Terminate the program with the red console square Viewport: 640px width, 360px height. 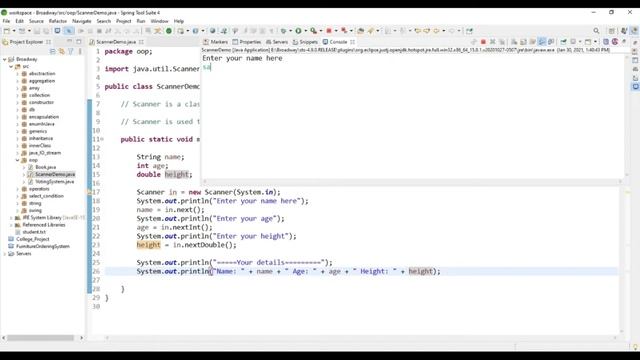(x=483, y=42)
